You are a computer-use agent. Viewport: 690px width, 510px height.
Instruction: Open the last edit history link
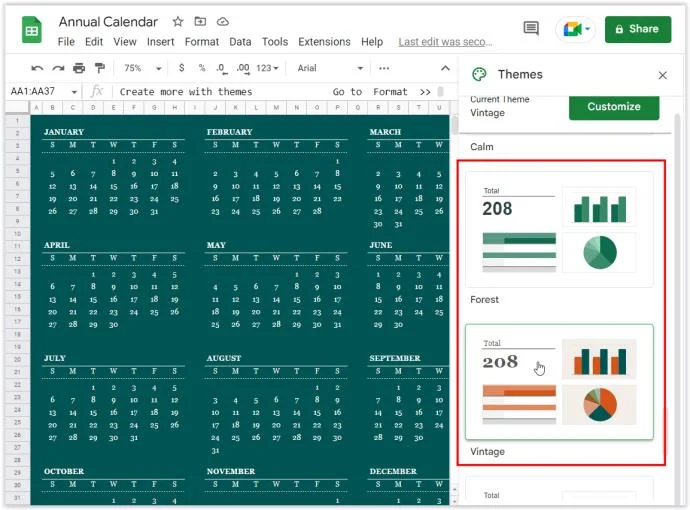(x=445, y=42)
